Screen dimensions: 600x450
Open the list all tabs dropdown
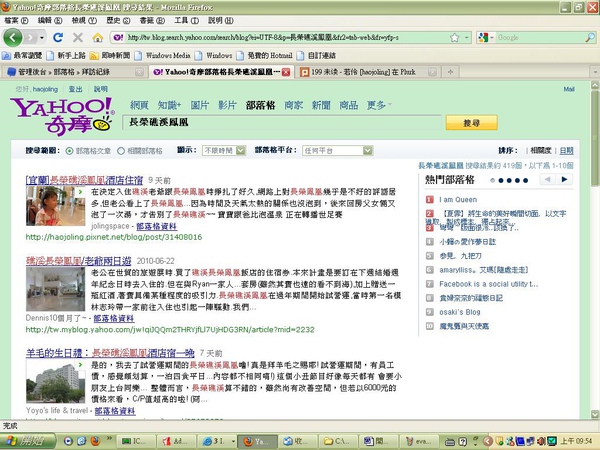pyautogui.click(x=595, y=72)
